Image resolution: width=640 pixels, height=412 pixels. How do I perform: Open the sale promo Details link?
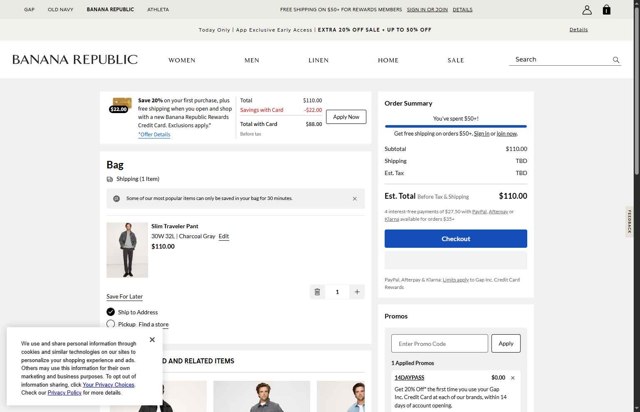point(578,30)
